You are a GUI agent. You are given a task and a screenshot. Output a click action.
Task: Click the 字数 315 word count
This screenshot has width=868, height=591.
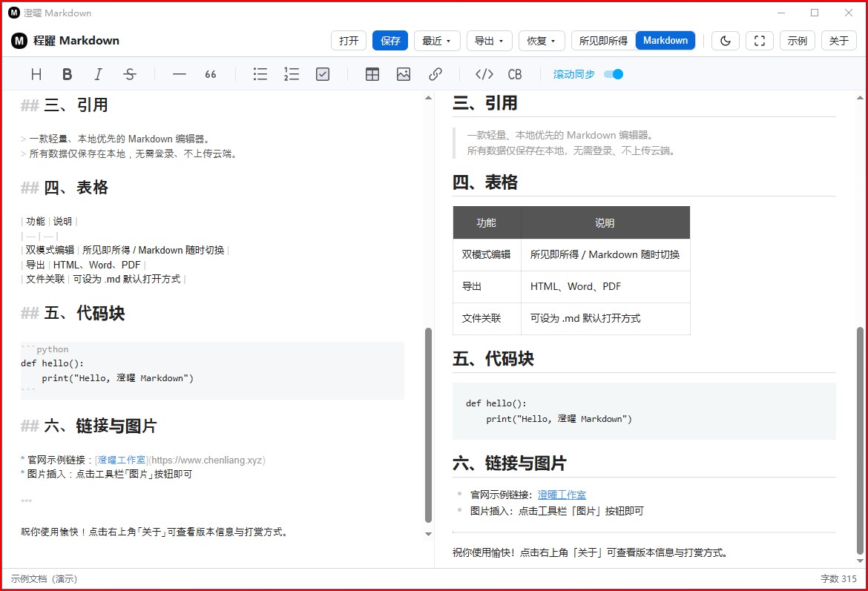coord(838,579)
